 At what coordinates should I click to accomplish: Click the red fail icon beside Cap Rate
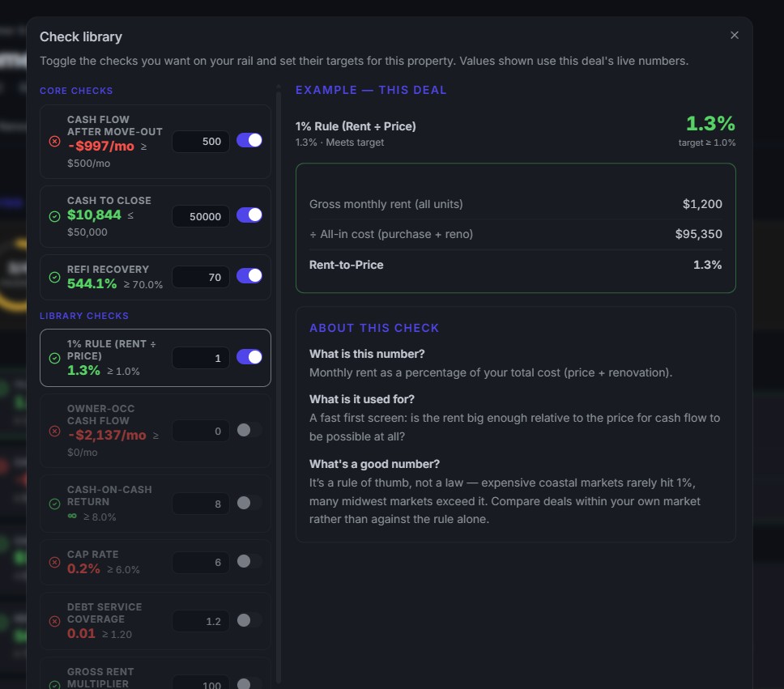(x=55, y=563)
